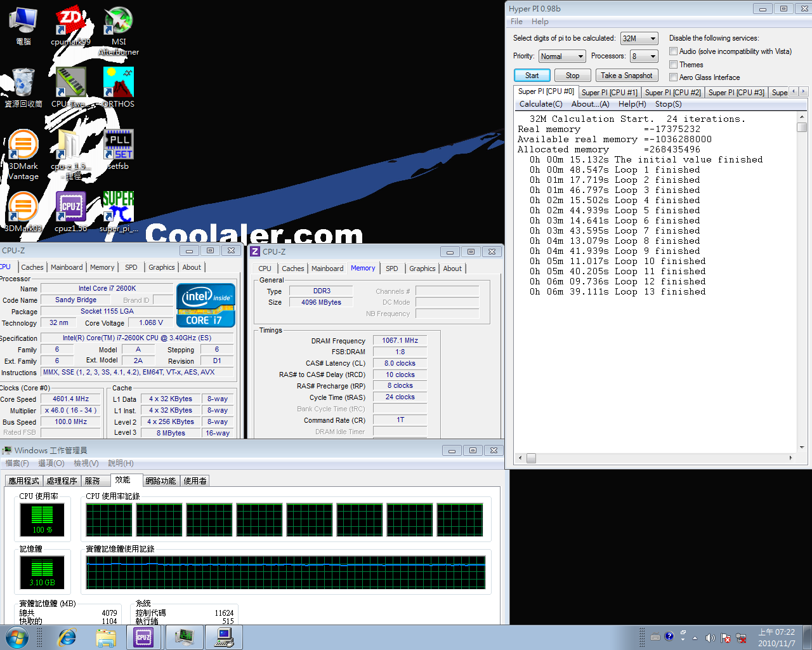Image resolution: width=812 pixels, height=650 pixels.
Task: Open the Help(H) menu in Super PI
Action: pos(632,104)
